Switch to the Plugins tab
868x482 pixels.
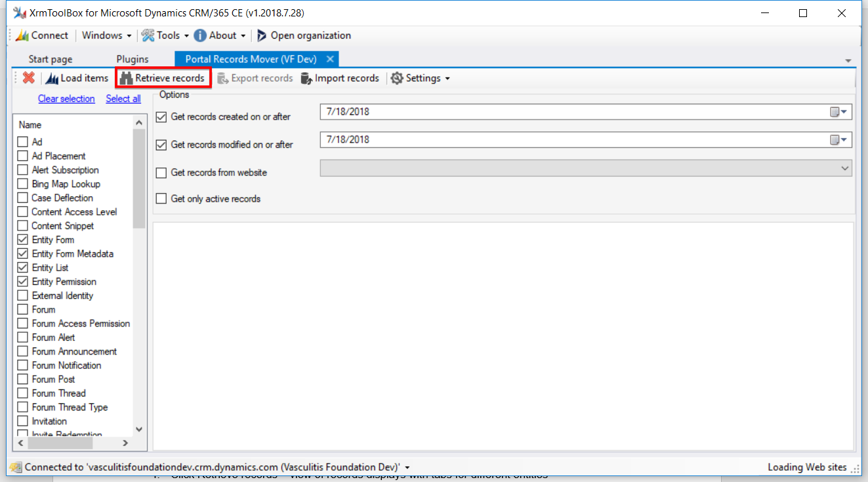pyautogui.click(x=133, y=59)
